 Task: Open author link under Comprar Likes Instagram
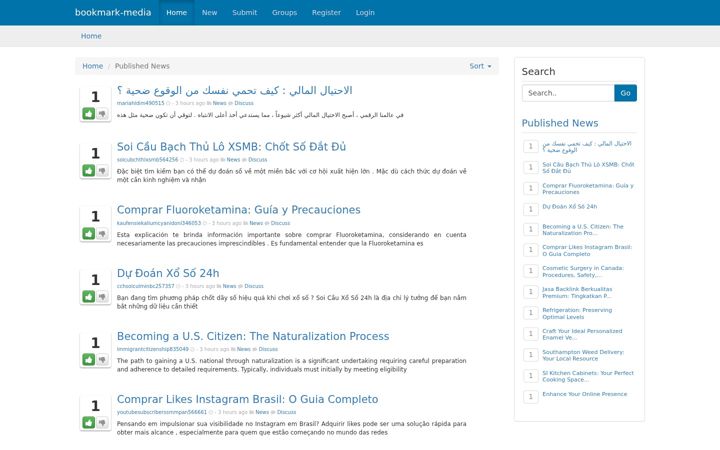pyautogui.click(x=162, y=412)
